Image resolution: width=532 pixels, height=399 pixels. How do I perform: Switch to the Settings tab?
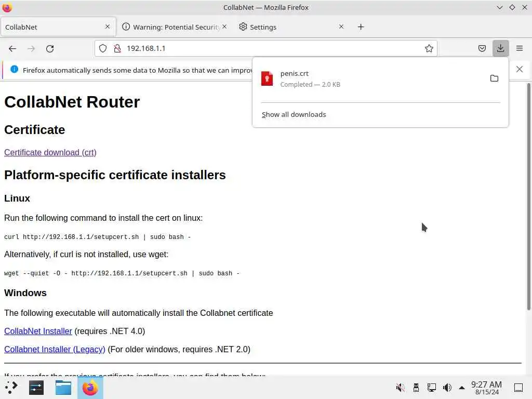(291, 27)
